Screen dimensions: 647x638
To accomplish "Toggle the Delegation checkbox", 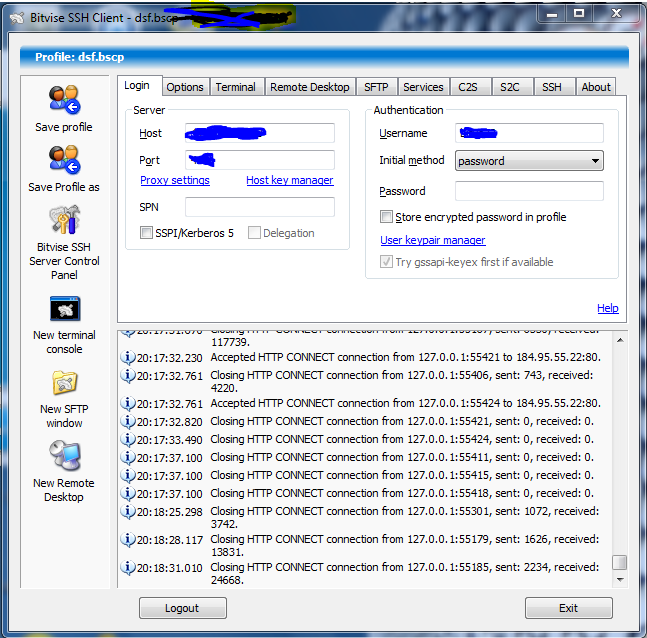I will [x=254, y=233].
